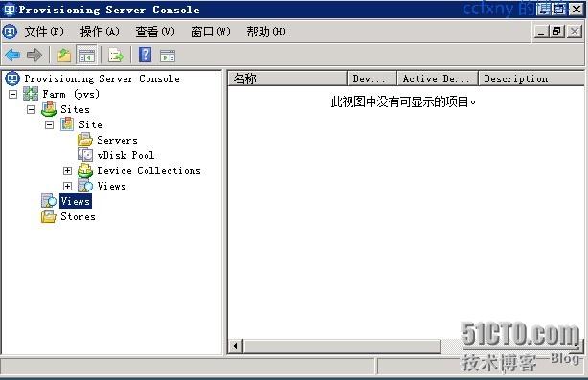Click the Farm (pvs) node icon
This screenshot has width=588, height=380.
[31, 94]
